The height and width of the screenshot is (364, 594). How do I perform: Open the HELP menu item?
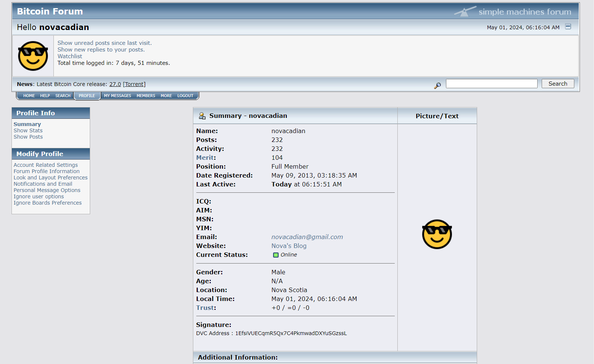[45, 96]
